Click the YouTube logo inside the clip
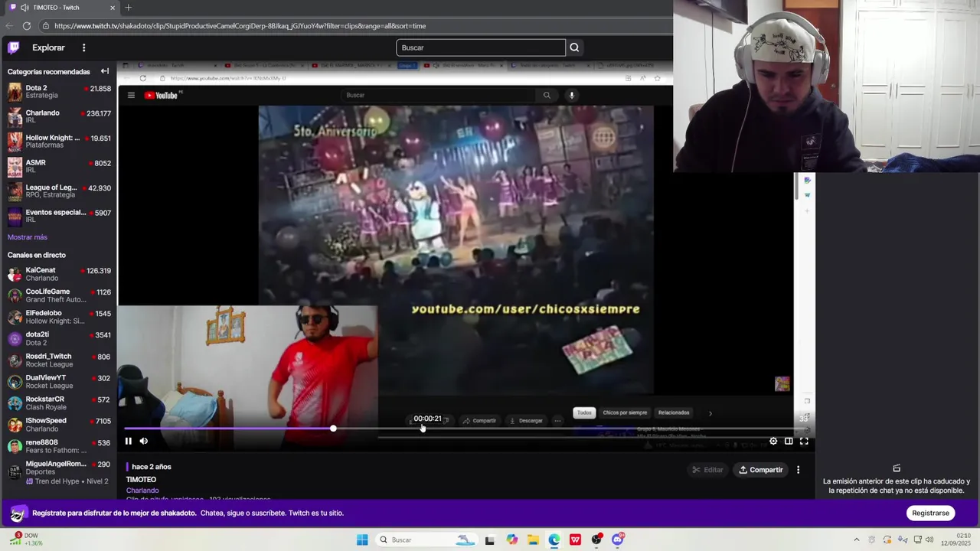Image resolution: width=980 pixels, height=551 pixels. 161,95
